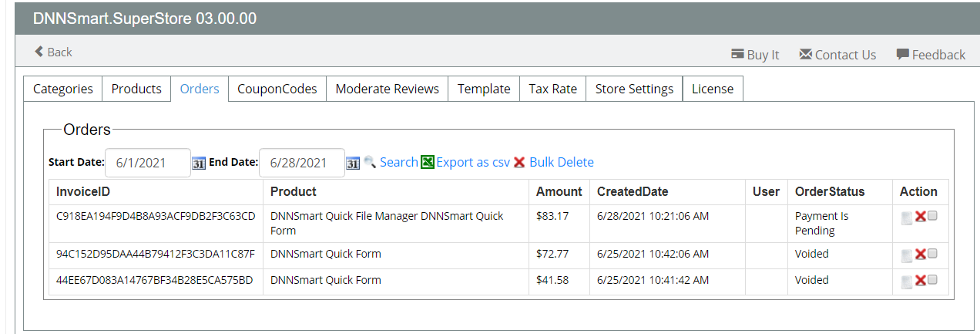The image size is (980, 334).
Task: Select invoice C918EA194F9D4B8A93ACF9DB2F3C63CD
Action: coord(156,216)
